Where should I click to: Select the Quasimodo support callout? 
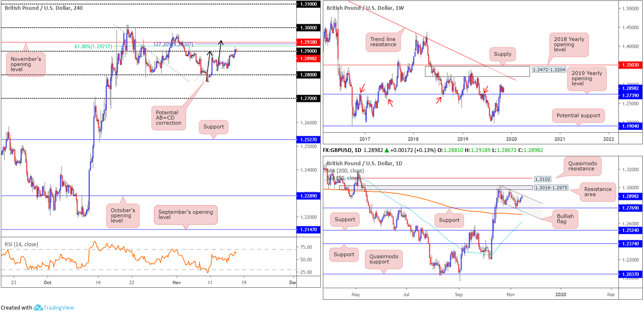click(x=383, y=258)
